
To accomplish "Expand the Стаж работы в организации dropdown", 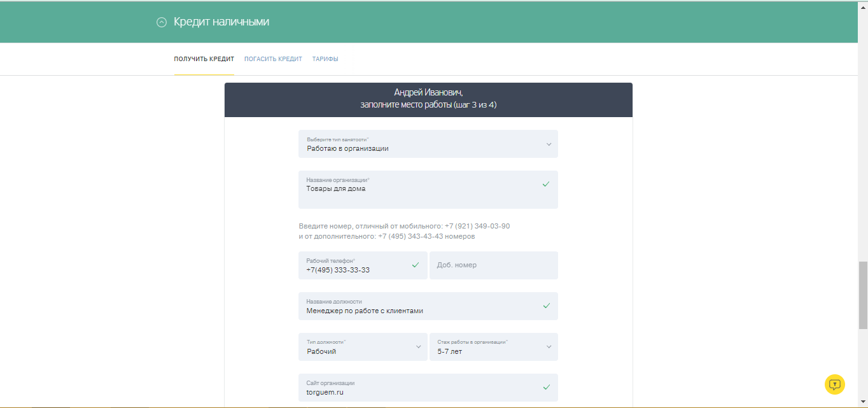I will (x=549, y=347).
